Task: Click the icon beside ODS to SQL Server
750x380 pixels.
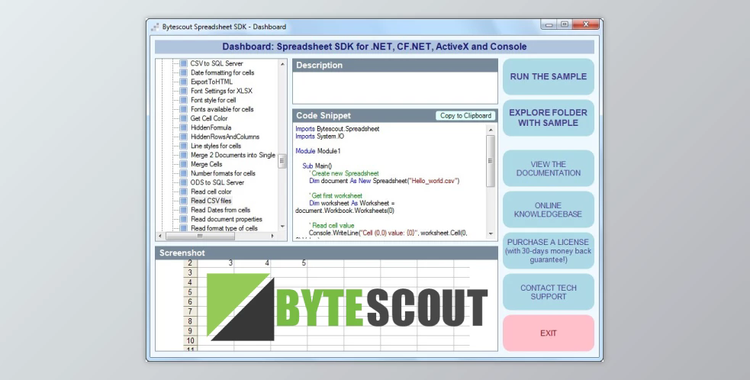Action: (184, 182)
